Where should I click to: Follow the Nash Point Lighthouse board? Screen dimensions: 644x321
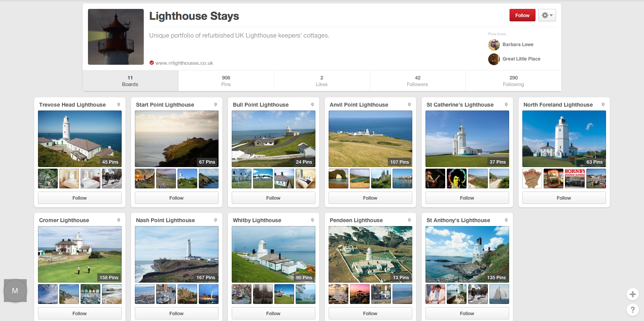176,313
